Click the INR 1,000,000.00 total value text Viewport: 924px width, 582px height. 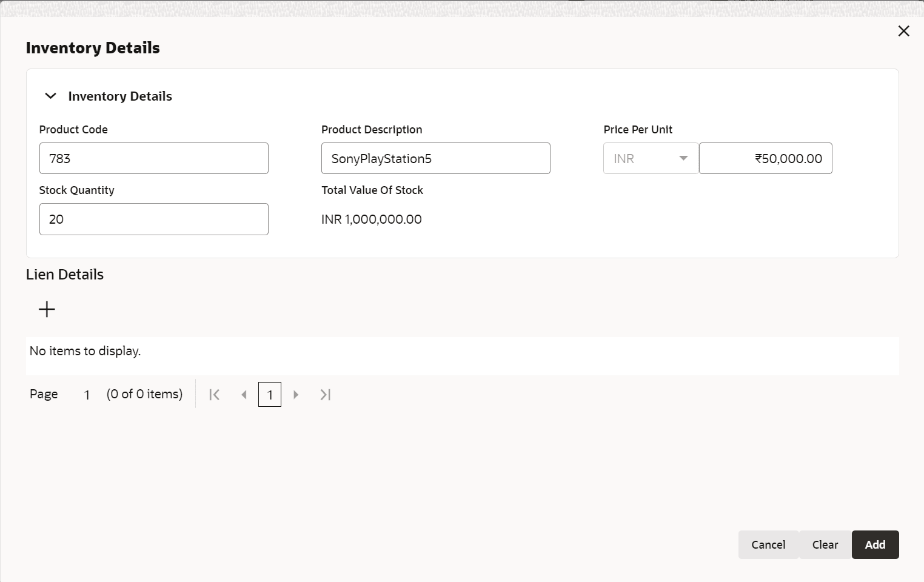(x=372, y=219)
